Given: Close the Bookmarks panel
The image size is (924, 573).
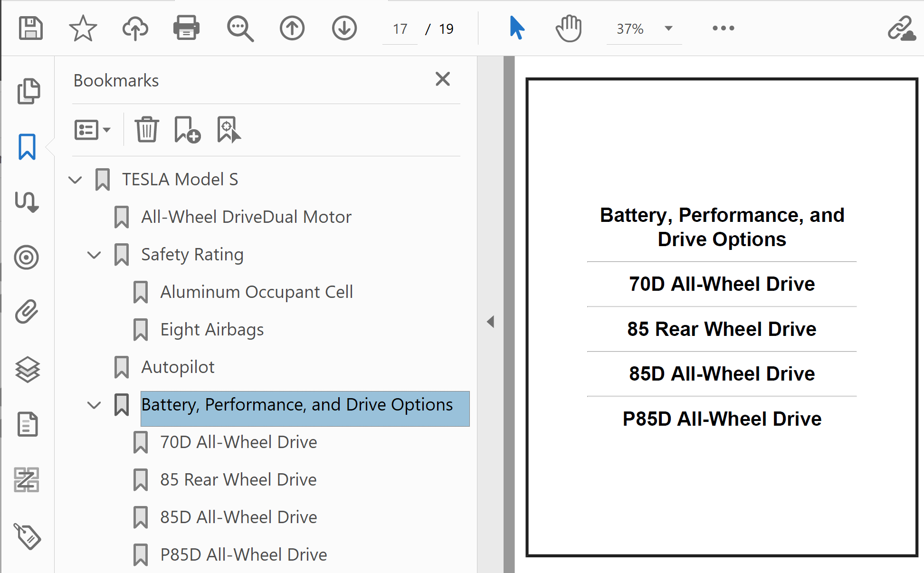Looking at the screenshot, I should coord(443,79).
